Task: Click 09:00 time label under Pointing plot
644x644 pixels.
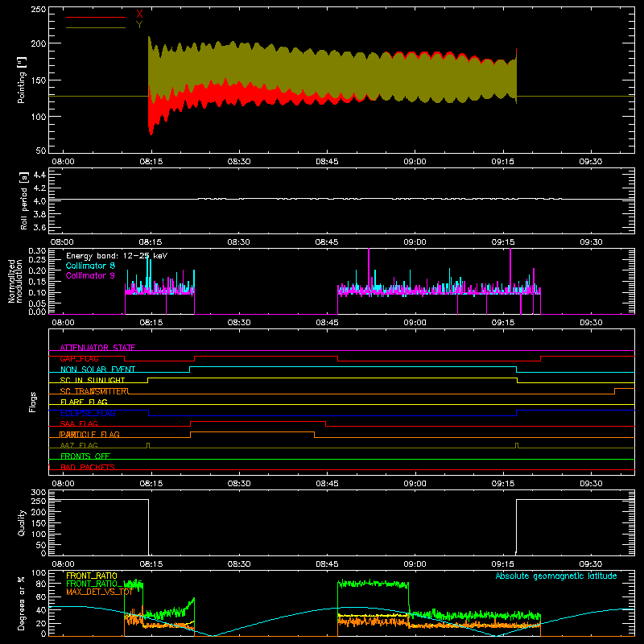Action: pos(415,162)
